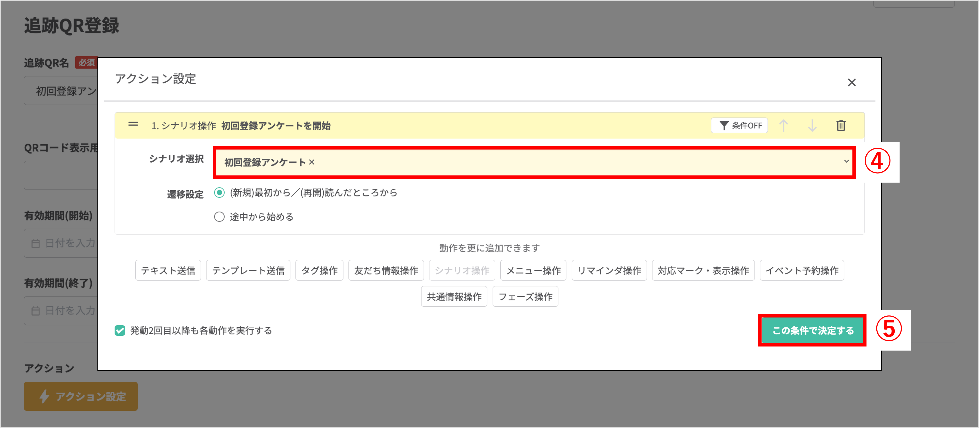980x429 pixels.
Task: Move action up with the up arrow
Action: click(783, 126)
